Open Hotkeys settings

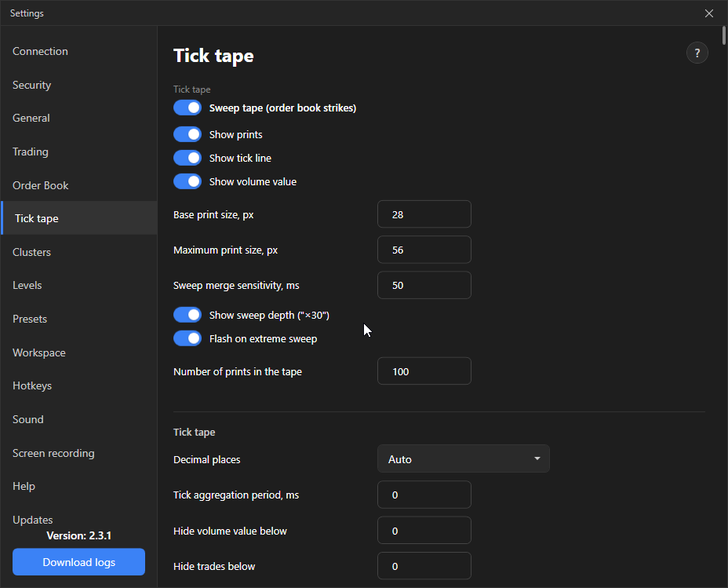(79, 386)
